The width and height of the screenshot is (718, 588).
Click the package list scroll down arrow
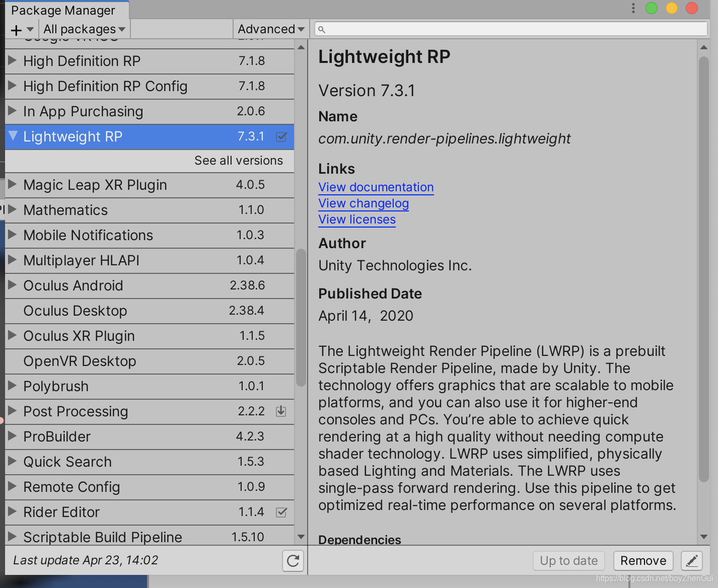point(301,537)
